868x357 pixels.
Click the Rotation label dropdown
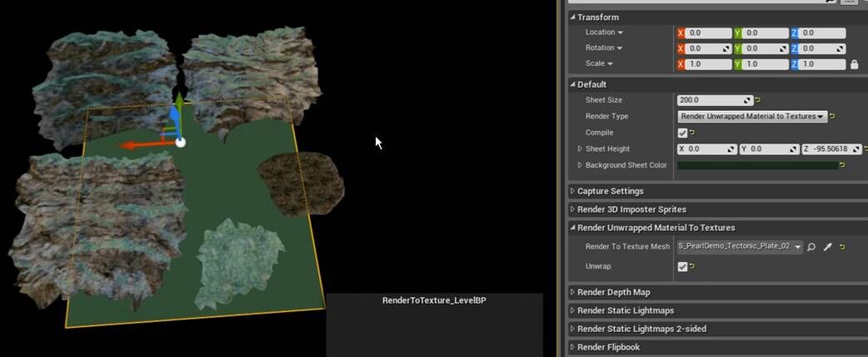coord(604,48)
